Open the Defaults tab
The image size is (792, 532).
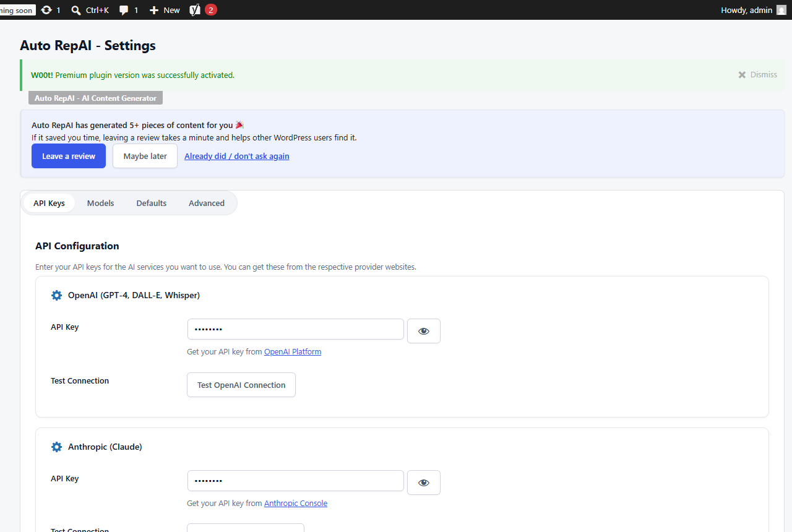(x=152, y=203)
